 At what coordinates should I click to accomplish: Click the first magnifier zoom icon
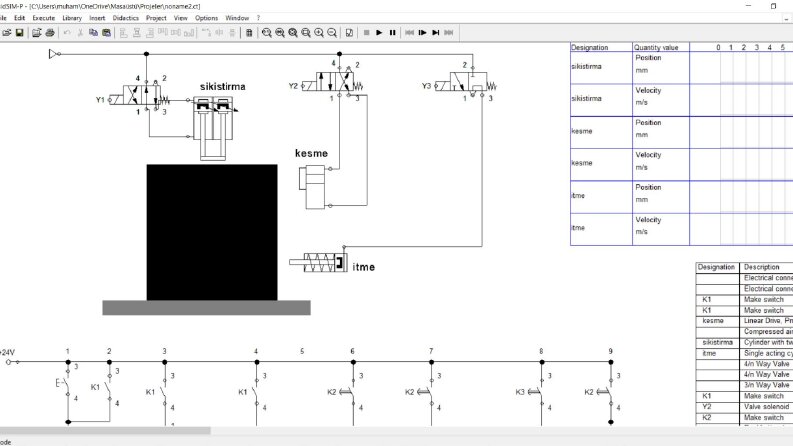(267, 32)
